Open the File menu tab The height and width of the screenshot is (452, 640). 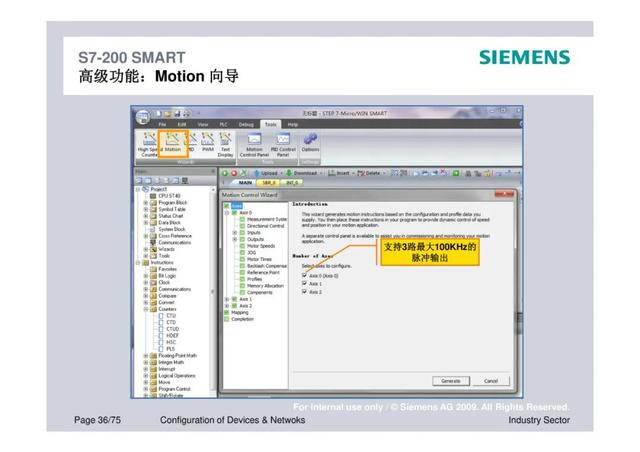[162, 124]
